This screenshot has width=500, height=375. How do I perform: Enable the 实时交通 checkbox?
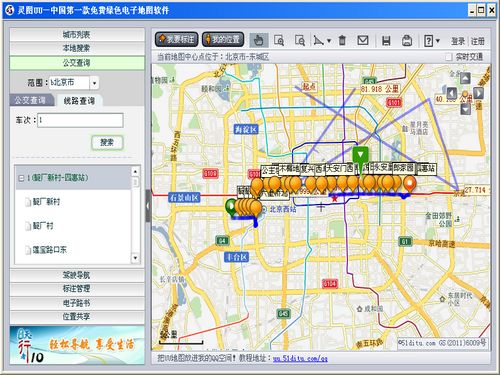point(449,57)
